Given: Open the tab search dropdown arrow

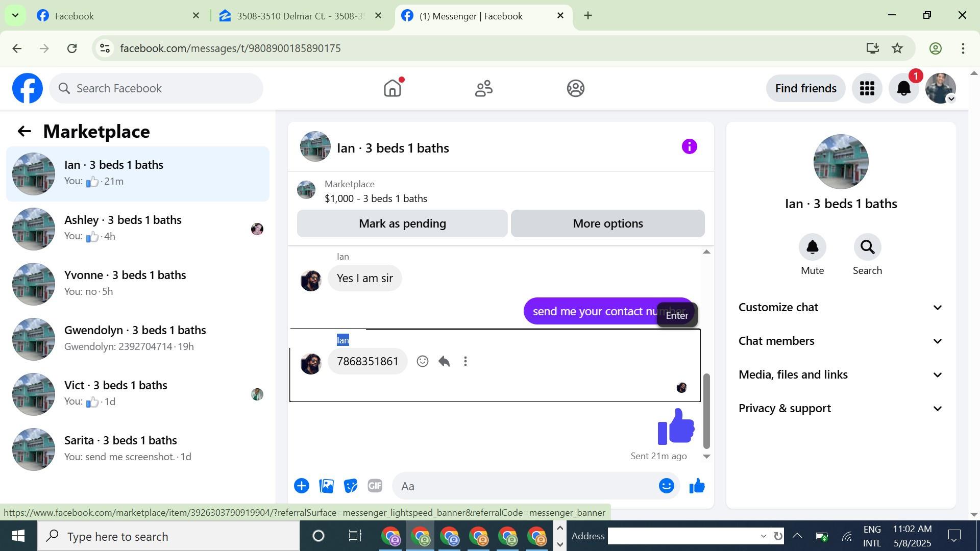Looking at the screenshot, I should click(15, 16).
